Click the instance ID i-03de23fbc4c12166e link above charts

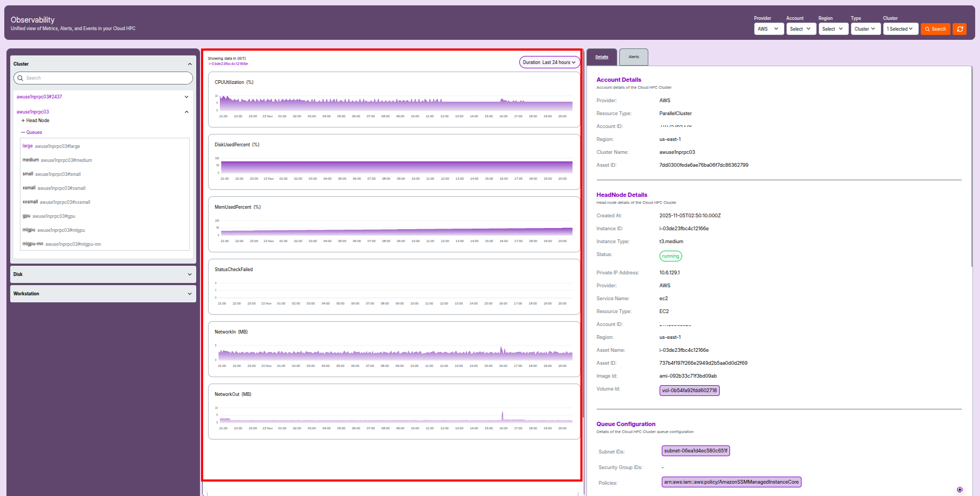pyautogui.click(x=228, y=64)
